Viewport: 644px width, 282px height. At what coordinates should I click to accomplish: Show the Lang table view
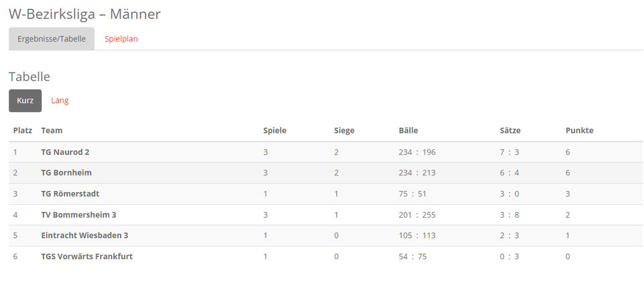(60, 100)
